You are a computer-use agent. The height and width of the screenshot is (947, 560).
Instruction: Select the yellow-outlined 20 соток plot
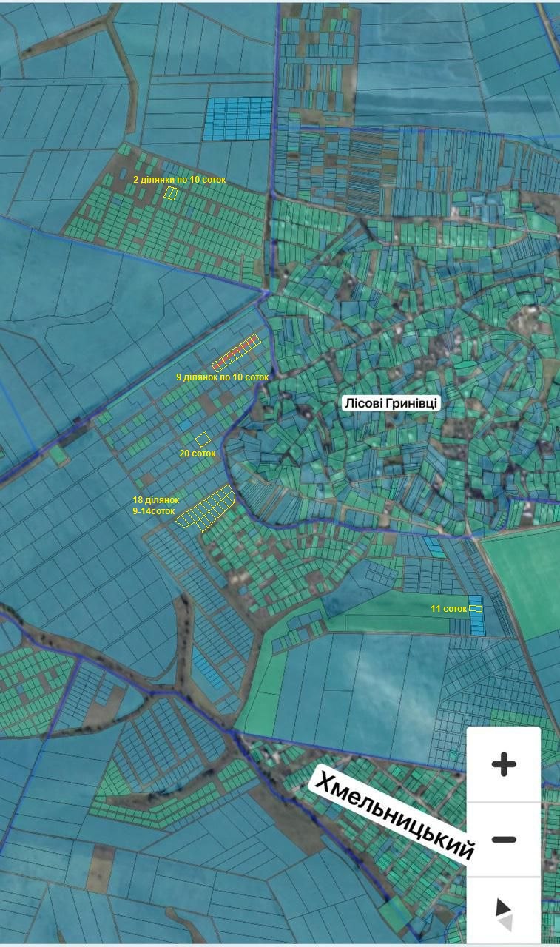[x=203, y=439]
